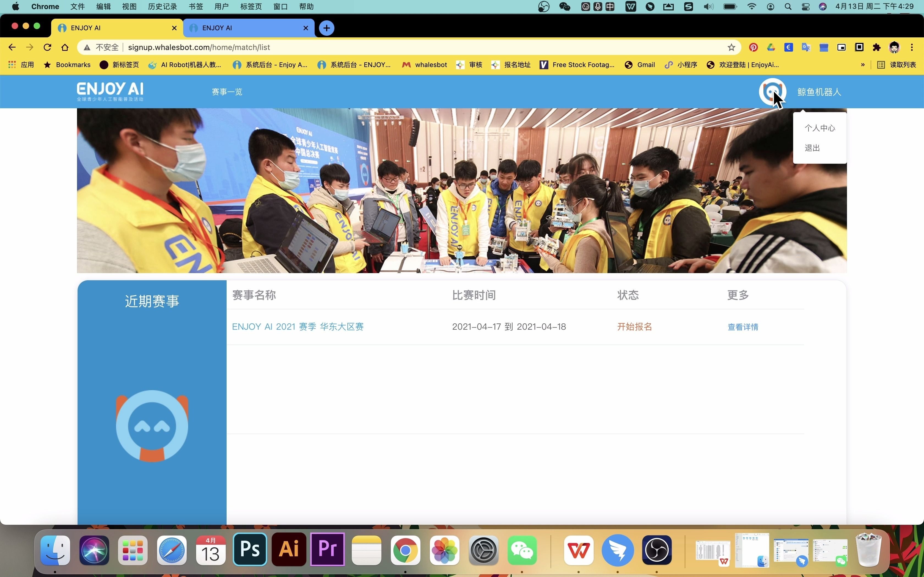Reload the current page
This screenshot has height=577, width=924.
pyautogui.click(x=47, y=47)
